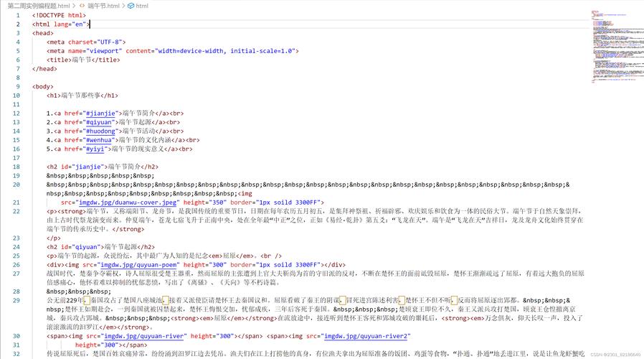The height and width of the screenshot is (359, 644).
Task: Open the 第二周实例编程题.html folder breadcrumb
Action: pyautogui.click(x=36, y=6)
